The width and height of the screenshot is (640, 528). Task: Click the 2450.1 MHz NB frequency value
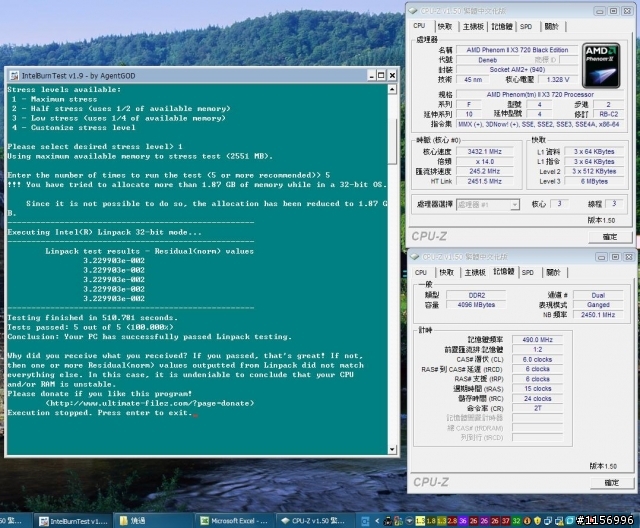(x=598, y=315)
